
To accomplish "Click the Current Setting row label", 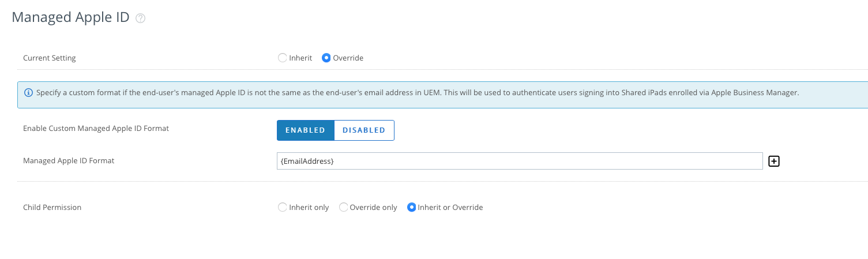I will click(50, 58).
